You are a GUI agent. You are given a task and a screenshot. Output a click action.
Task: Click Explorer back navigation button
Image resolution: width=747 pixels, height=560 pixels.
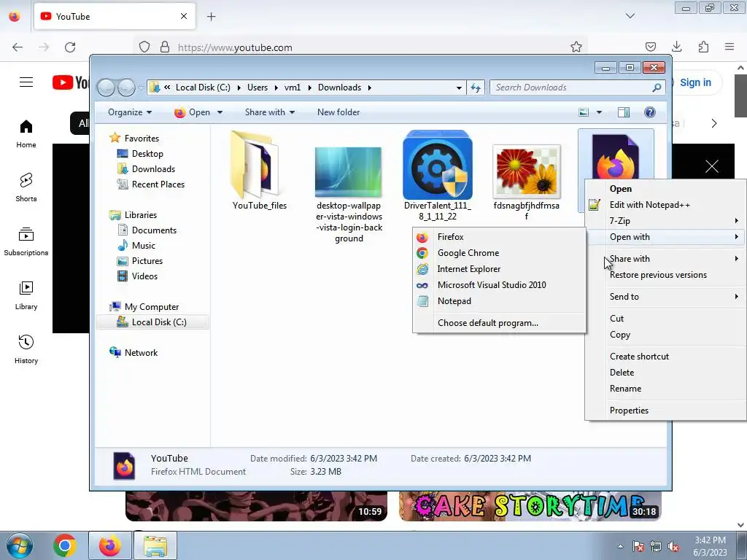106,87
